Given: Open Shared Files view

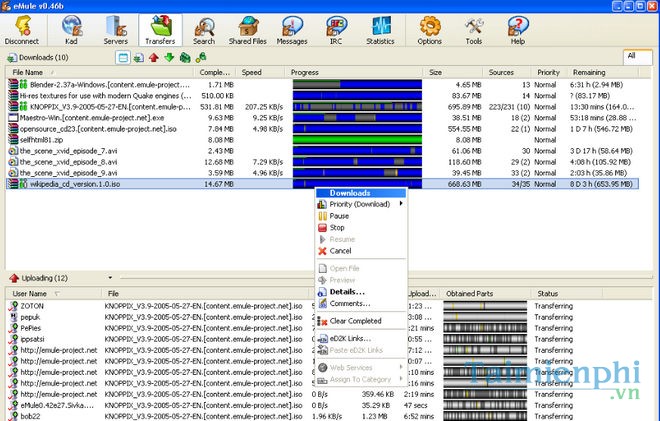Looking at the screenshot, I should point(248,30).
